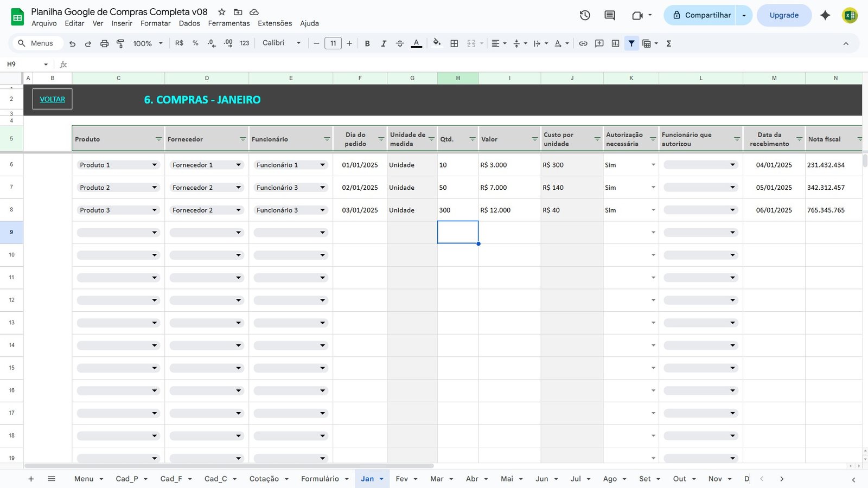Toggle italic formatting
This screenshot has width=868, height=488.
point(384,43)
